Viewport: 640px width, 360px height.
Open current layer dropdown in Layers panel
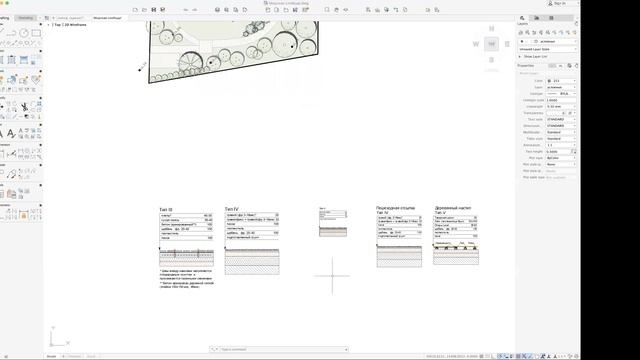pos(548,41)
